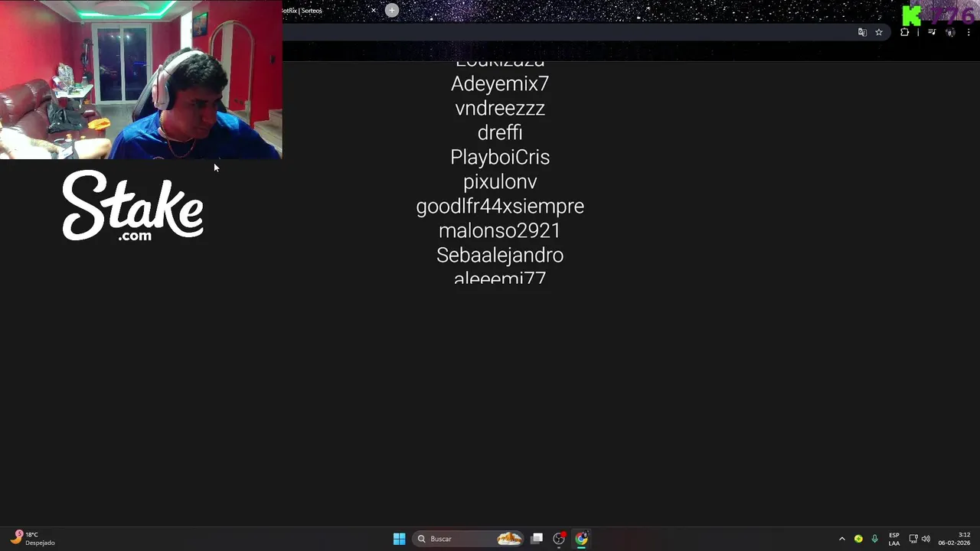The image size is (980, 551).
Task: Select the name goodlfr44xsiempre
Action: [500, 206]
